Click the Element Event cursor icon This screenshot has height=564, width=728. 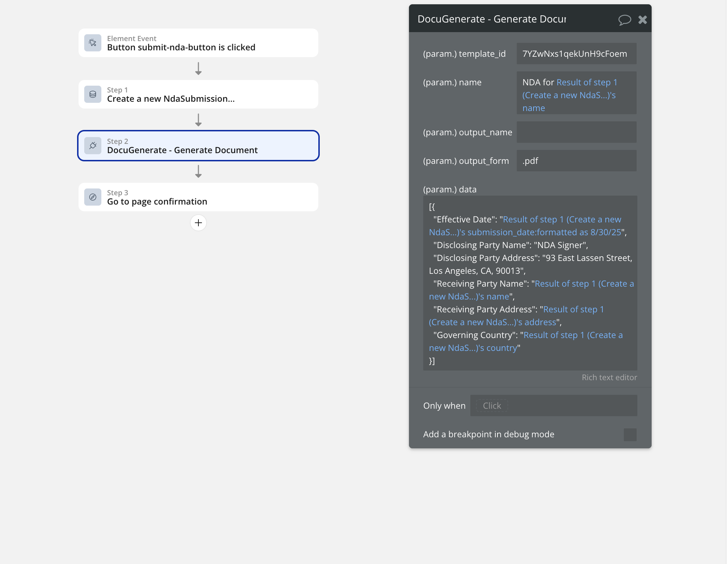93,43
